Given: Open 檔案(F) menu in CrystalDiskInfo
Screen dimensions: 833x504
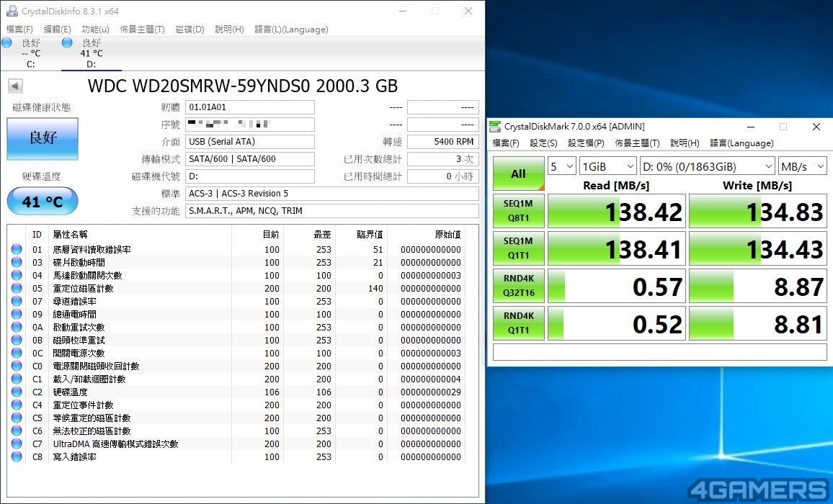Looking at the screenshot, I should [x=19, y=30].
